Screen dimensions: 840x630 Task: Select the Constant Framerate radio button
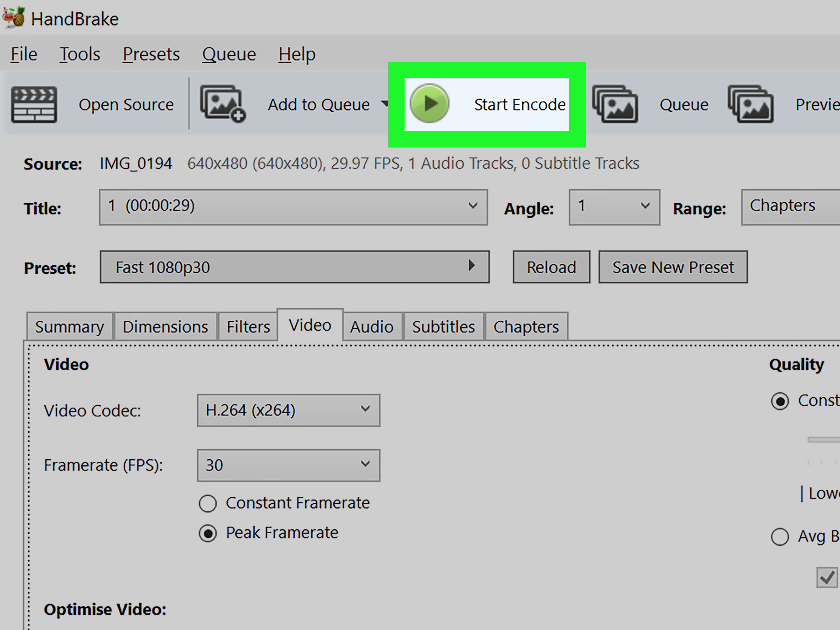(x=208, y=503)
